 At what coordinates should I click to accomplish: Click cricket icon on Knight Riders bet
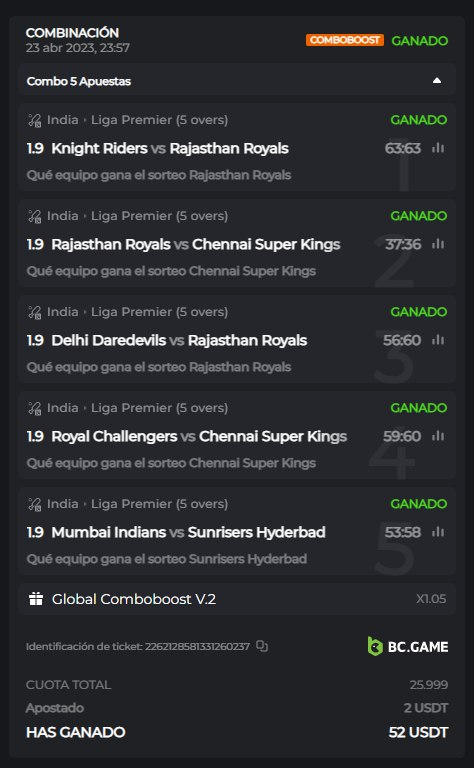click(35, 120)
